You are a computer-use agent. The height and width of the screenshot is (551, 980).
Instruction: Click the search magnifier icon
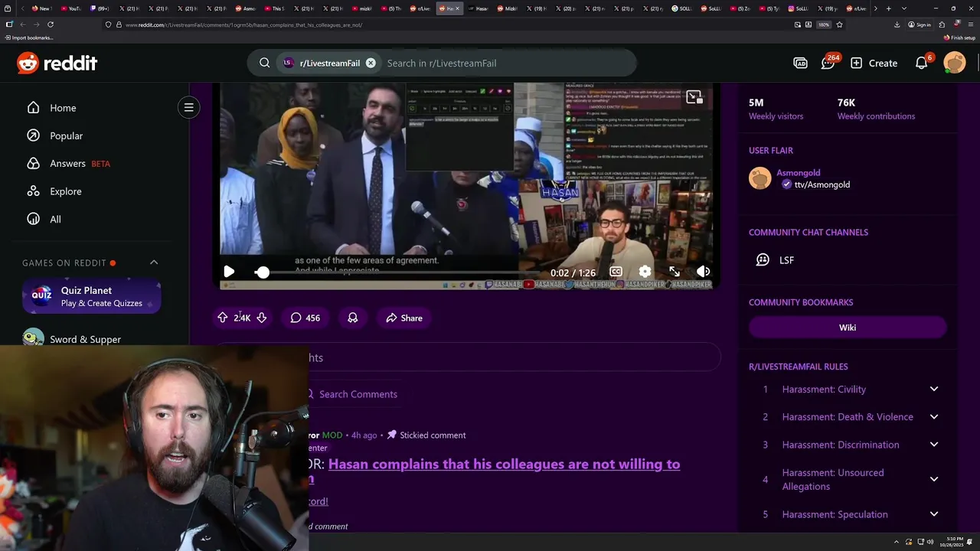point(264,63)
